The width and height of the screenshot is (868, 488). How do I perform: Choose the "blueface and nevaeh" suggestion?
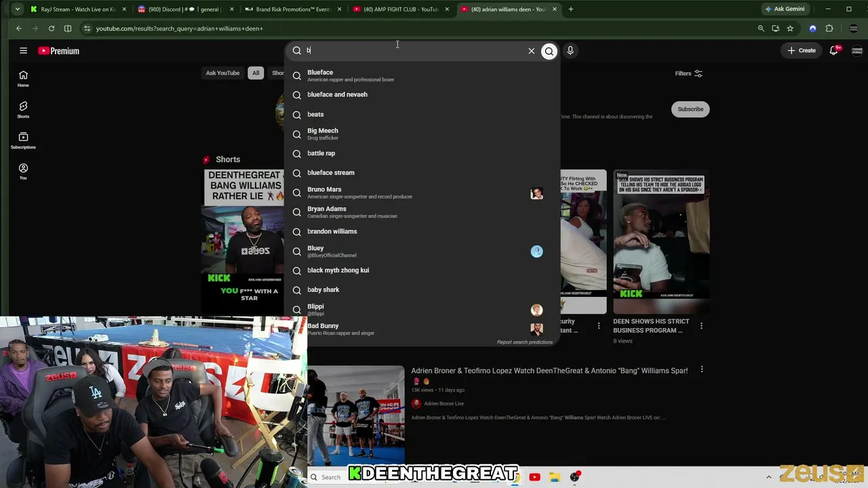(422, 95)
